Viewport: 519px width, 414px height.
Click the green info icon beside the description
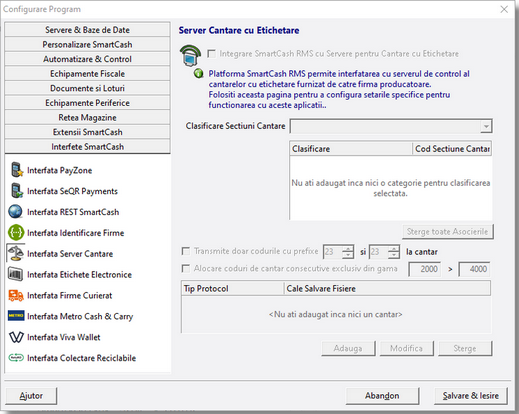[x=199, y=73]
